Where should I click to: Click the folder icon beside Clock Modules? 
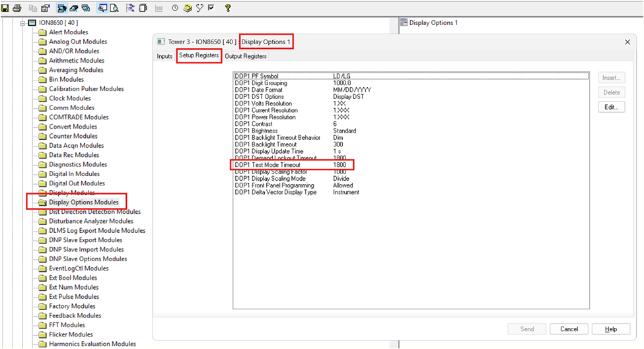42,98
